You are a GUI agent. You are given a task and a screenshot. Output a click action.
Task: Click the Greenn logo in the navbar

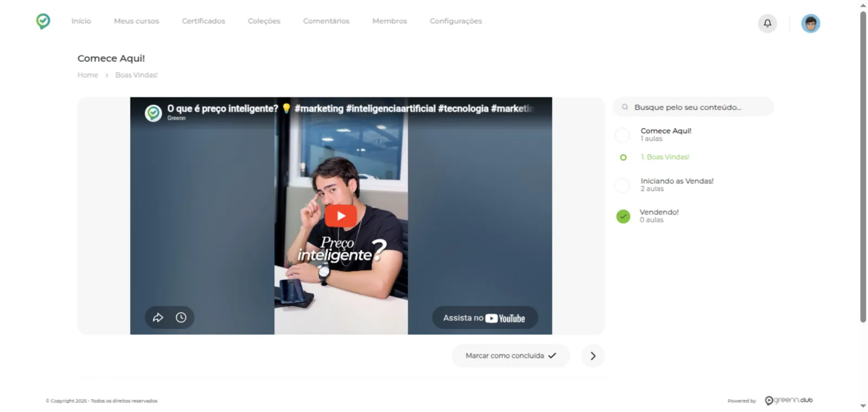click(x=43, y=21)
